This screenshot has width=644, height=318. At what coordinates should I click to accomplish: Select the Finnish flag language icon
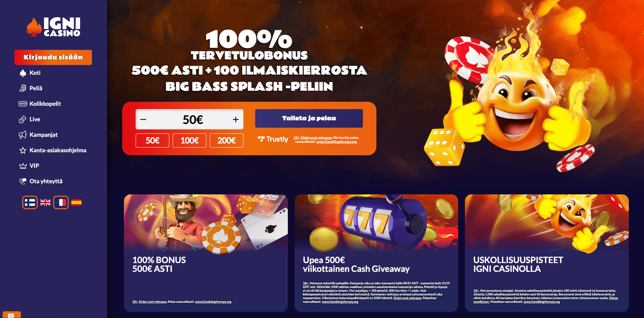click(x=30, y=202)
